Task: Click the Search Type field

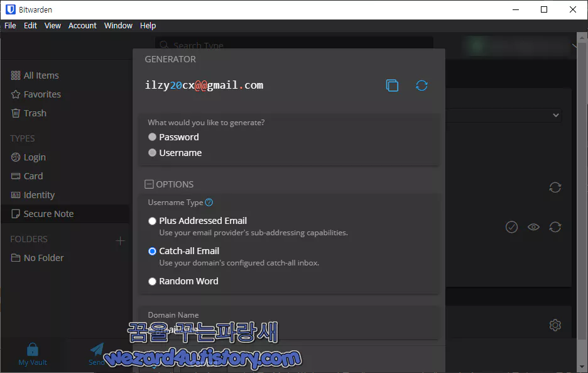Action: tap(295, 45)
